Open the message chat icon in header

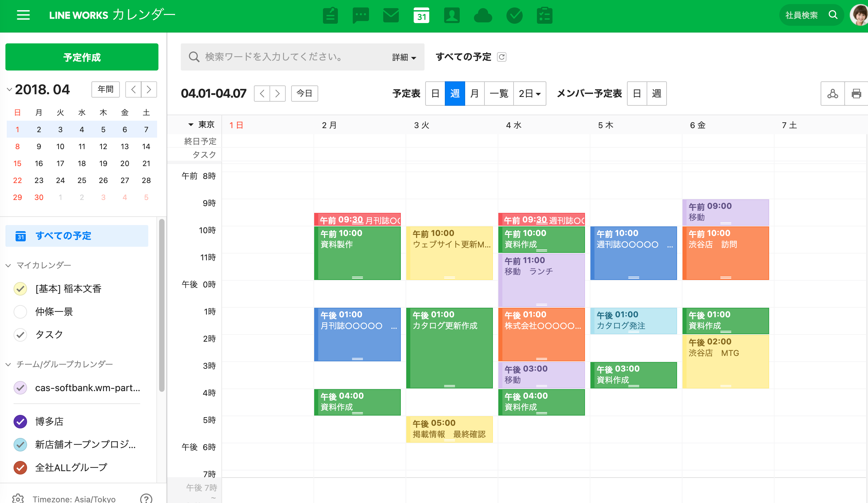(x=361, y=16)
